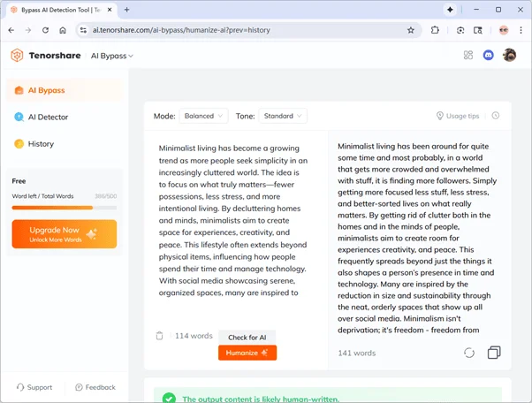
Task: Click the humanized output text panel
Action: pyautogui.click(x=416, y=238)
